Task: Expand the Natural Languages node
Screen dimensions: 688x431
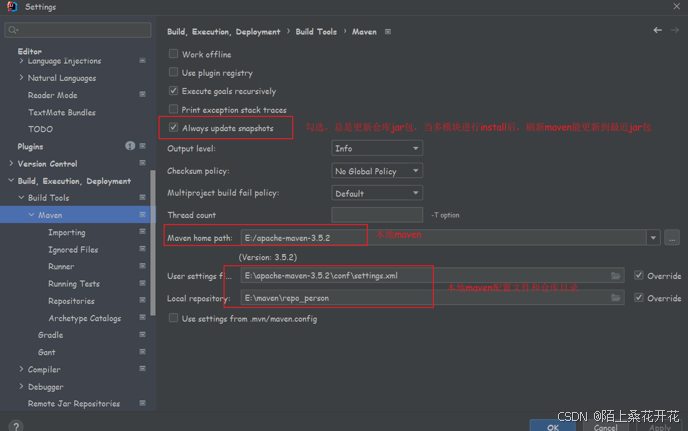Action: [21, 78]
